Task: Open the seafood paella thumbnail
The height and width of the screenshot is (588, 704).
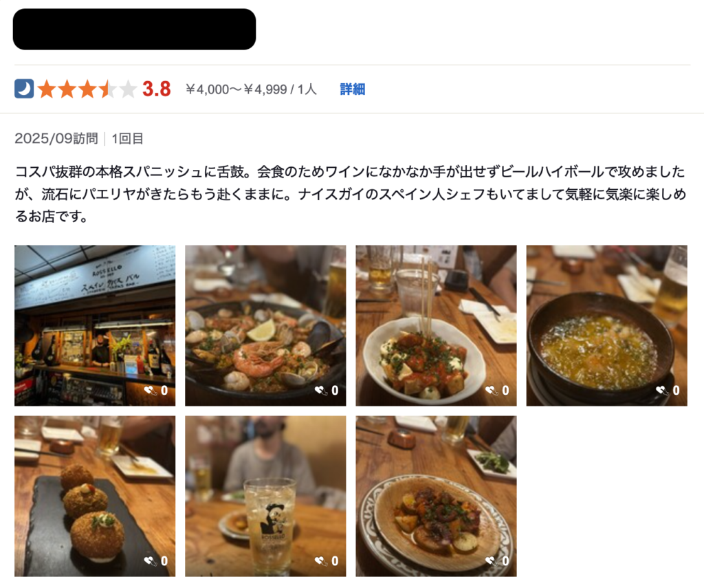Action: [x=265, y=326]
